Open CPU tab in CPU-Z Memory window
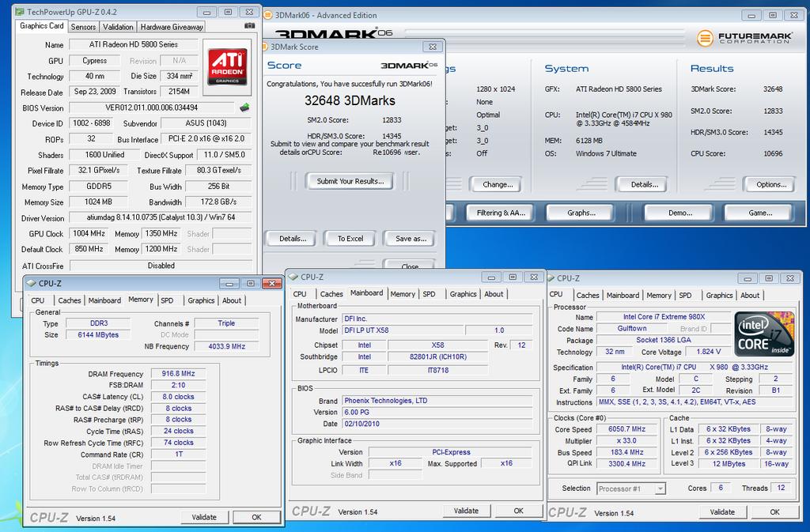Image resolution: width=810 pixels, height=532 pixels. [x=38, y=300]
